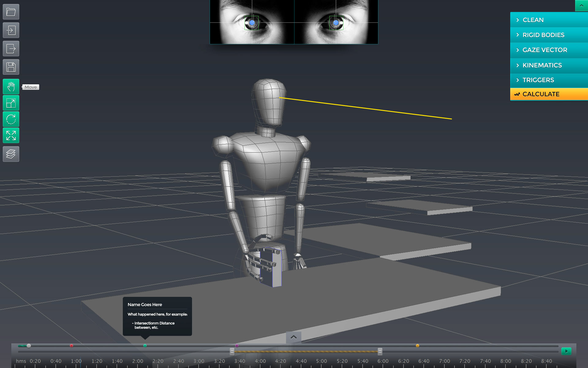This screenshot has height=368, width=588.
Task: Select the scale tool icon
Action: click(x=11, y=103)
